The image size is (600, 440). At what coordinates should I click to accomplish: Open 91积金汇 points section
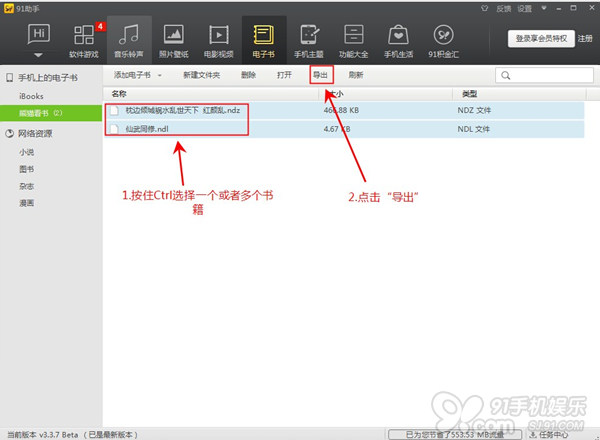pyautogui.click(x=443, y=41)
